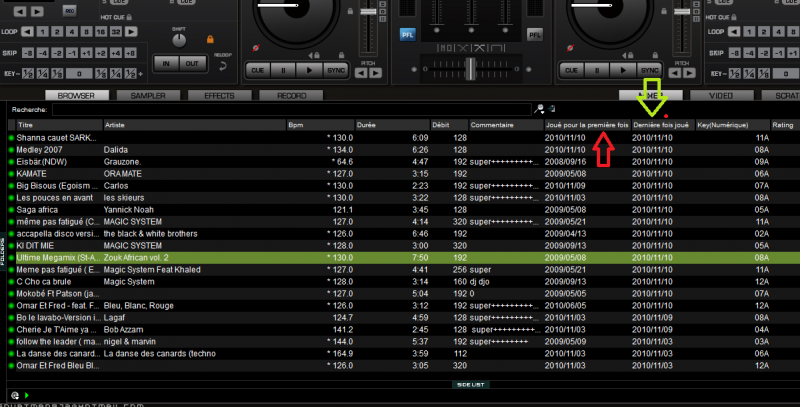This screenshot has height=407, width=800.
Task: Open the EFFECTS tab
Action: pyautogui.click(x=219, y=95)
